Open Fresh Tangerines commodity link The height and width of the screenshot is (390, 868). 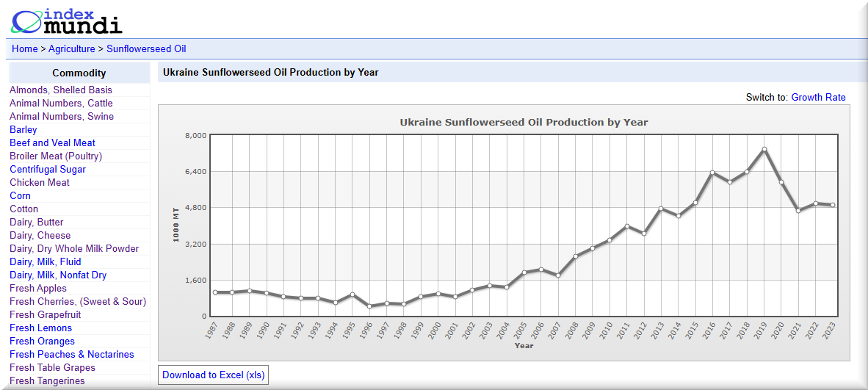point(47,380)
